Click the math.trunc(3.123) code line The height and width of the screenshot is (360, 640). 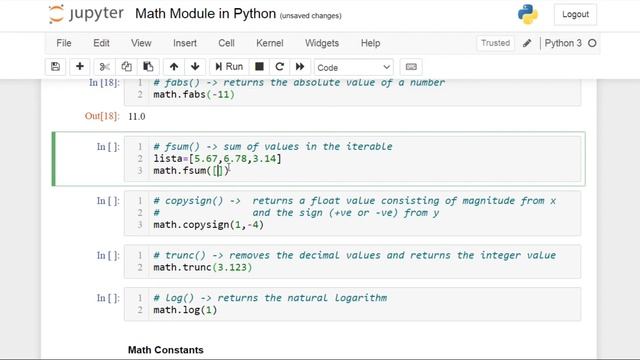203,267
